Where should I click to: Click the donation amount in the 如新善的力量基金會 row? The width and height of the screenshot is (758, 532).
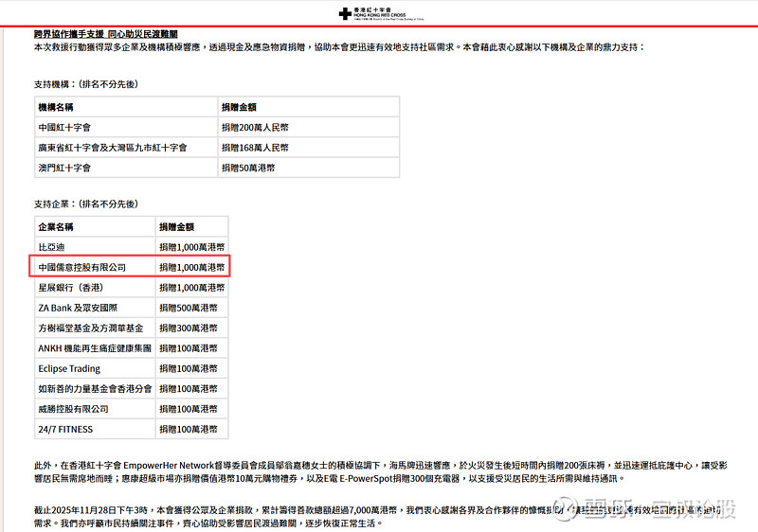[192, 389]
